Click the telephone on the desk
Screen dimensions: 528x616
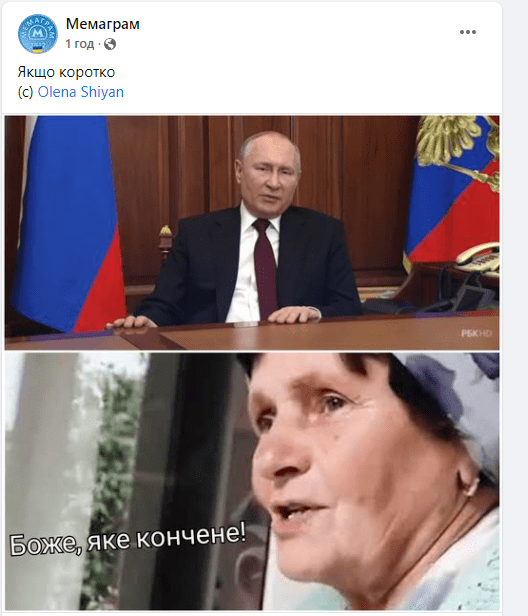tap(478, 257)
